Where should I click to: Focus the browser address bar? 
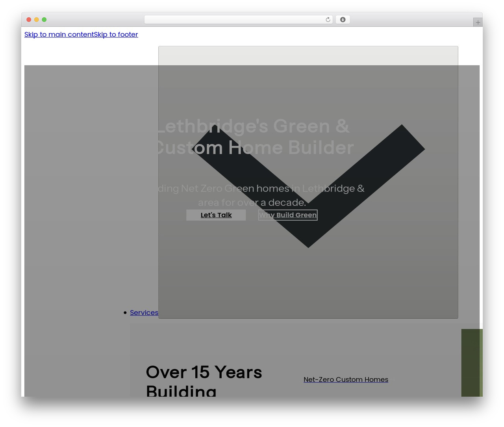click(x=238, y=20)
